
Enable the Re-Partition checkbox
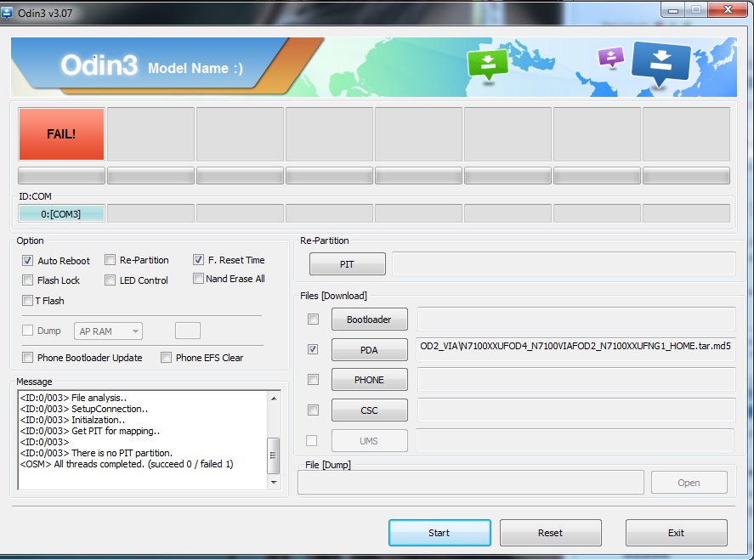point(111,260)
